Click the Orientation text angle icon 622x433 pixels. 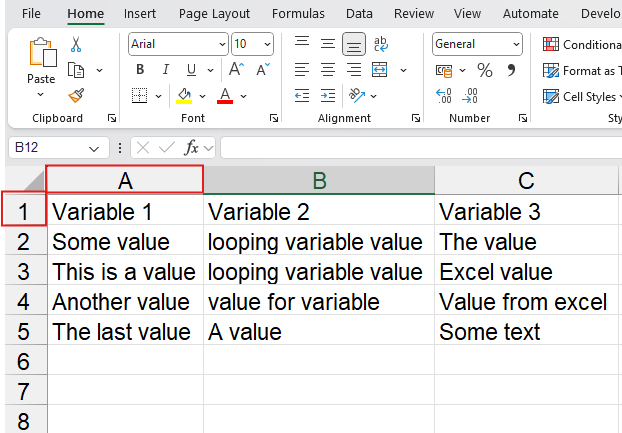[357, 96]
